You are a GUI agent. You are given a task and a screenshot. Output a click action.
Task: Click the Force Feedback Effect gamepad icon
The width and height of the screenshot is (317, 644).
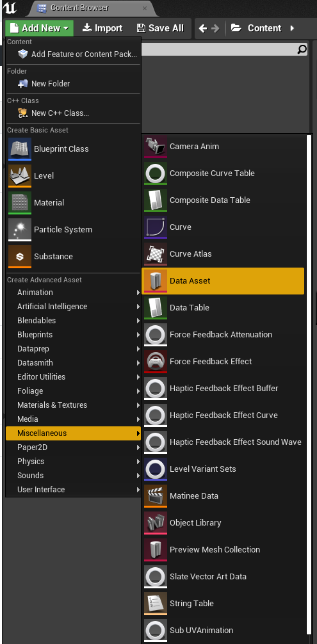[156, 362]
